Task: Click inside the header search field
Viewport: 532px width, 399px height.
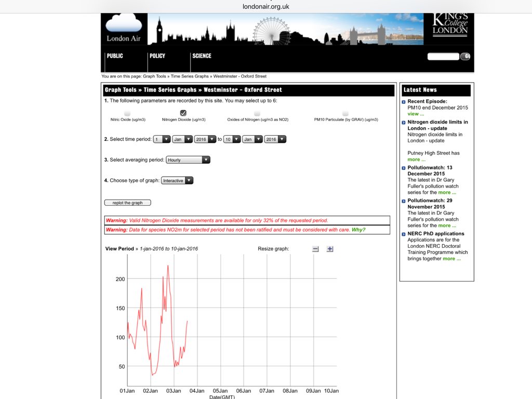Action: point(443,56)
